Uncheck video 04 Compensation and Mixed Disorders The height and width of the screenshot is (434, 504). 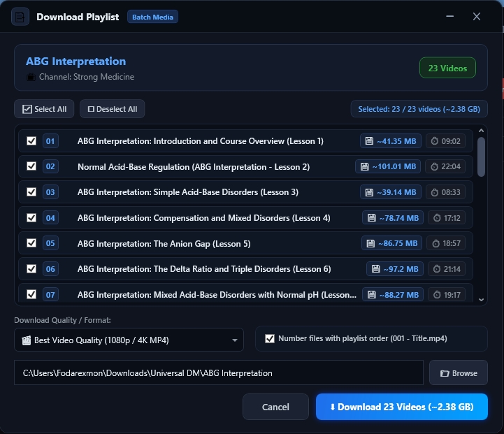[x=31, y=217]
